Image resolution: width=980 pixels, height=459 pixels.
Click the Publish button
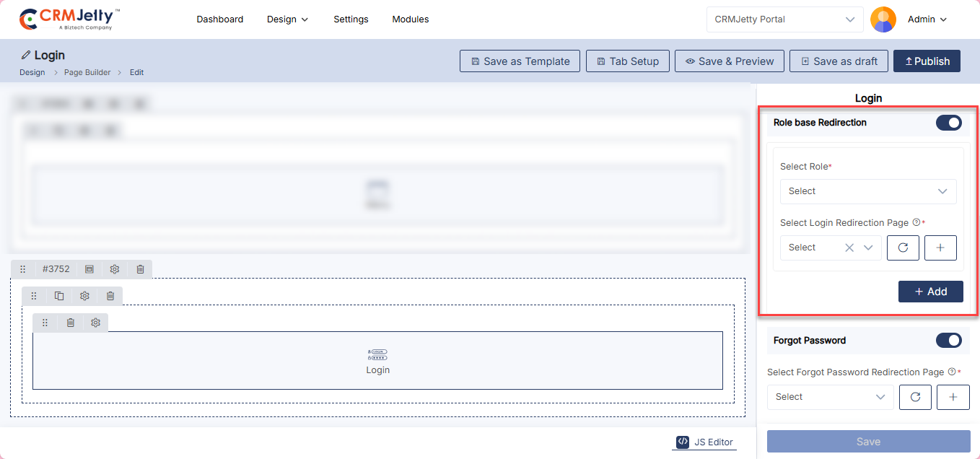click(927, 61)
